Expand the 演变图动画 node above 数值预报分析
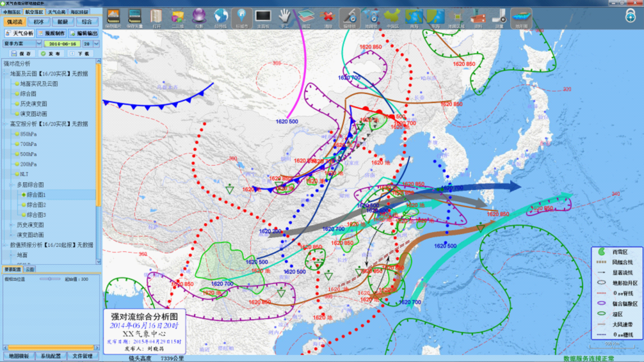This screenshot has width=644, height=362. [x=12, y=235]
